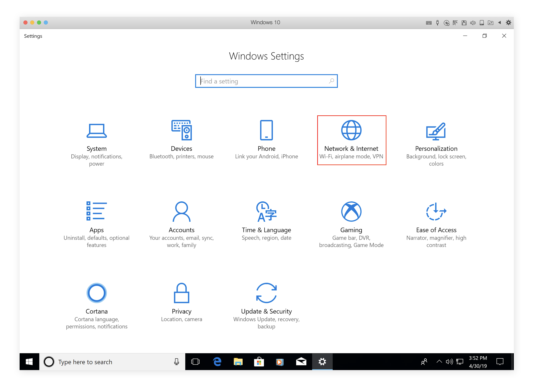Screen dimensions: 533x392
Task: Open Time & Language speech and region settings
Action: tap(266, 221)
